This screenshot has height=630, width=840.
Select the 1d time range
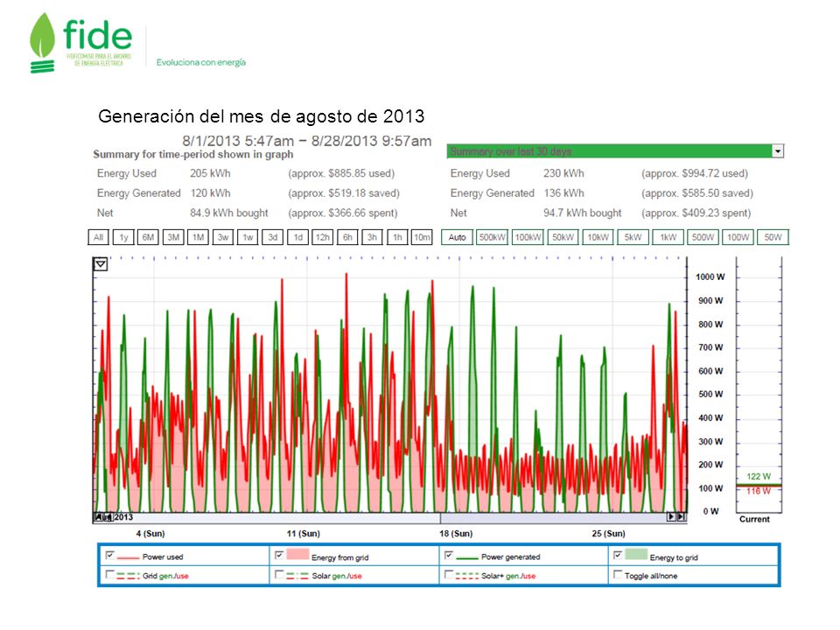[297, 237]
